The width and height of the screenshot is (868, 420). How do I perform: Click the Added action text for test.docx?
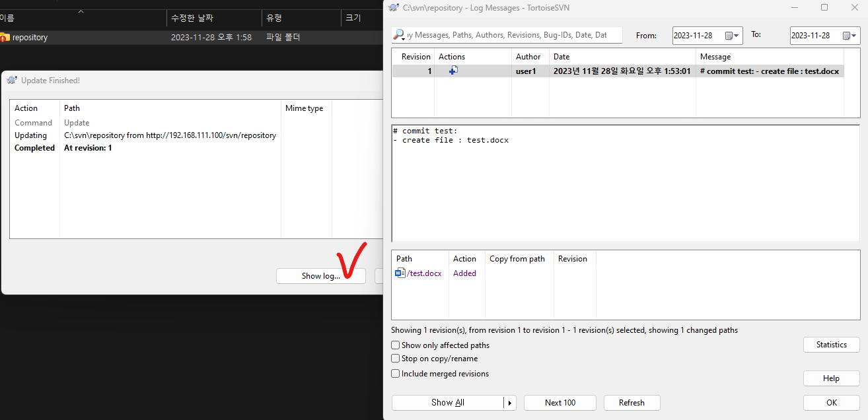(x=464, y=273)
